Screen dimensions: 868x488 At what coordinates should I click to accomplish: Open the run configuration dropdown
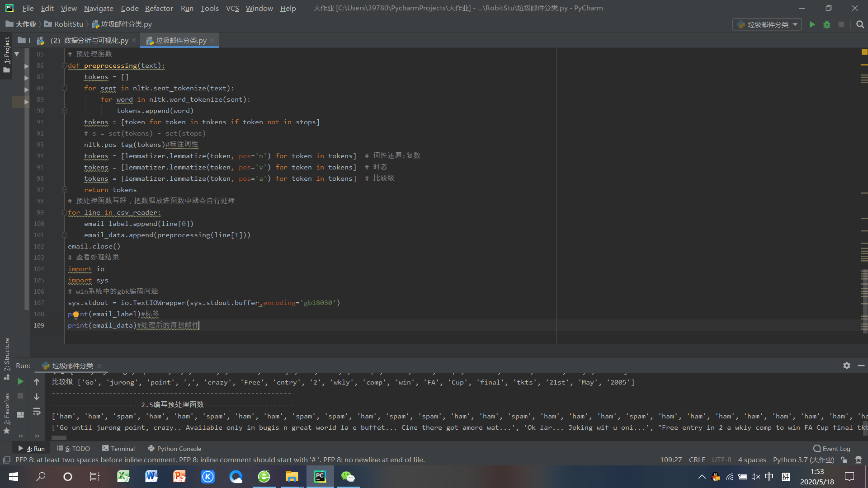[767, 24]
